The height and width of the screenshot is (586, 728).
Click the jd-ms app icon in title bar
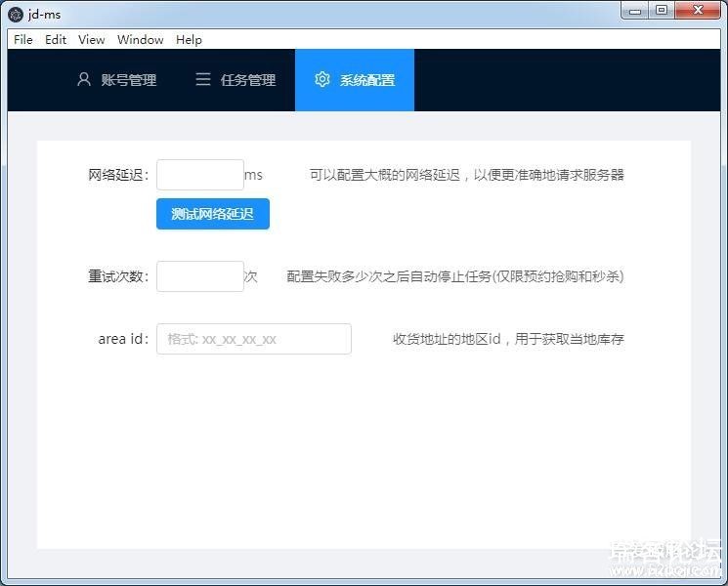(x=16, y=15)
